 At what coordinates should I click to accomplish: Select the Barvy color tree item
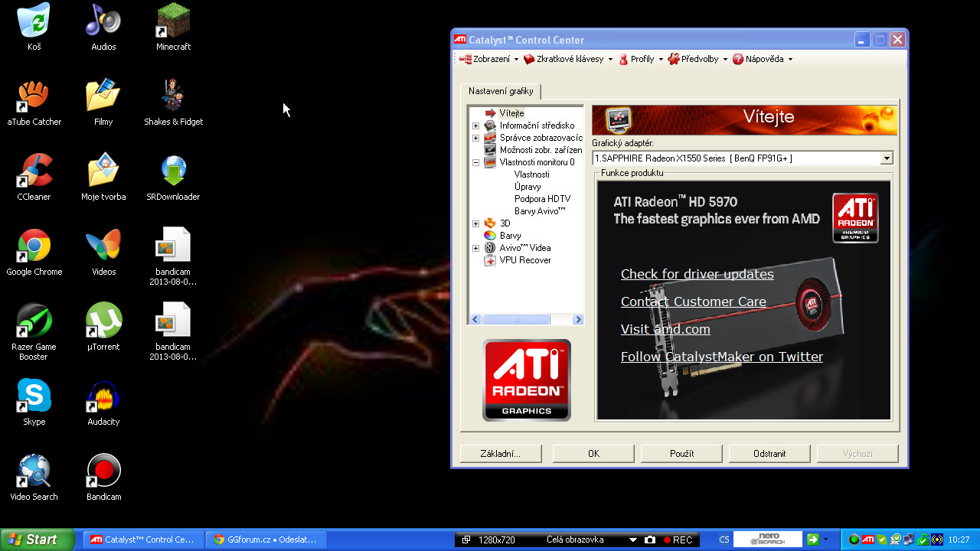coord(510,236)
